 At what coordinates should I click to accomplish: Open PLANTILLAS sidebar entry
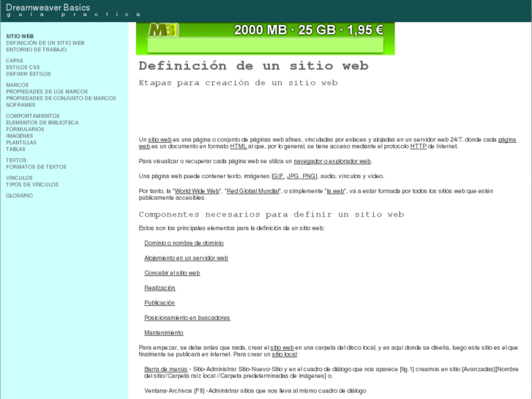point(21,143)
